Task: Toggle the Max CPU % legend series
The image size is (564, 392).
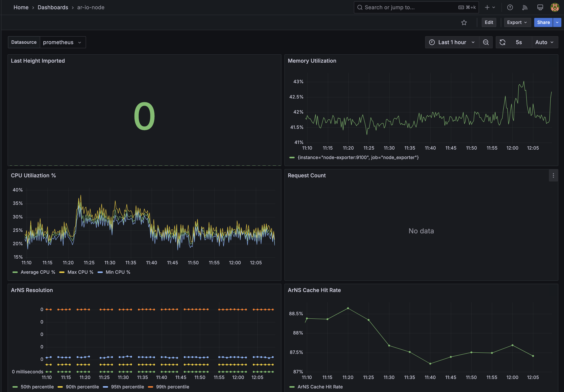Action: (x=80, y=272)
